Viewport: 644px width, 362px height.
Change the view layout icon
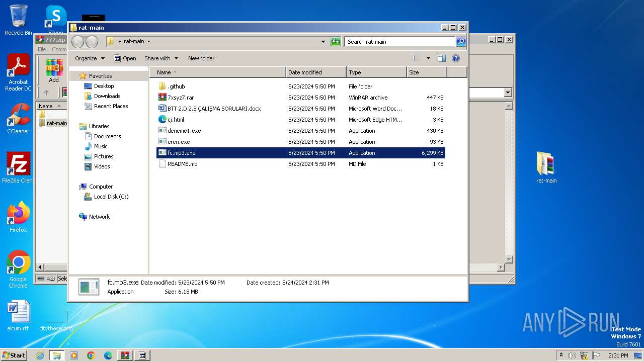(416, 58)
